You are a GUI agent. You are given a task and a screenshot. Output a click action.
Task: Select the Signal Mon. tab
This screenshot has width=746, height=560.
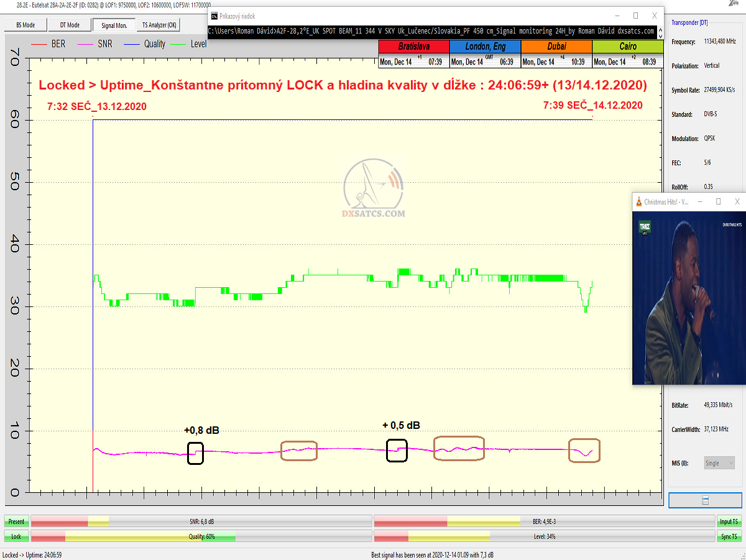tap(113, 25)
